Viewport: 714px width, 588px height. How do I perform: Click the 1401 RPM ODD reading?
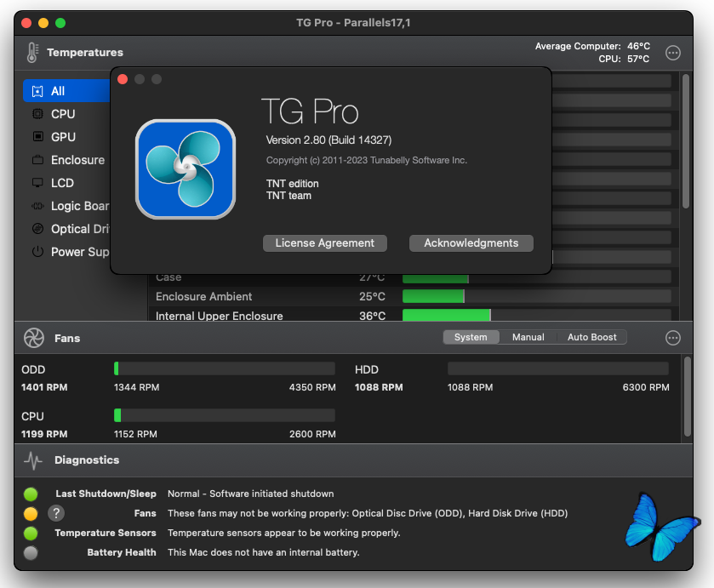(44, 387)
